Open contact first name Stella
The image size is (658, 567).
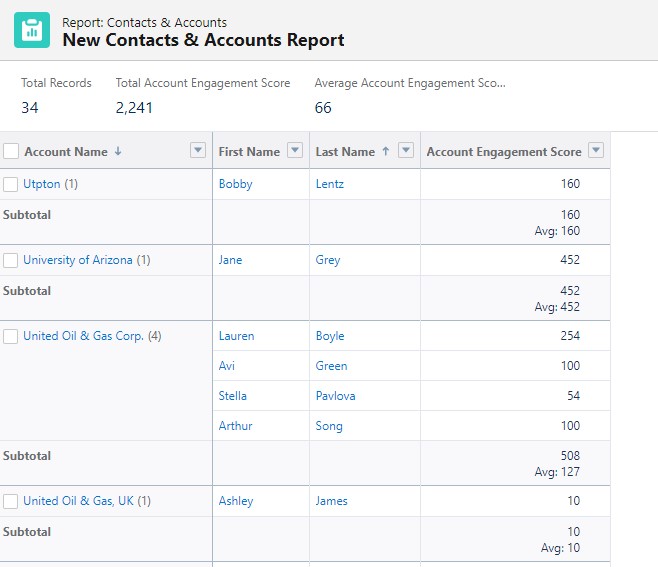(x=232, y=396)
